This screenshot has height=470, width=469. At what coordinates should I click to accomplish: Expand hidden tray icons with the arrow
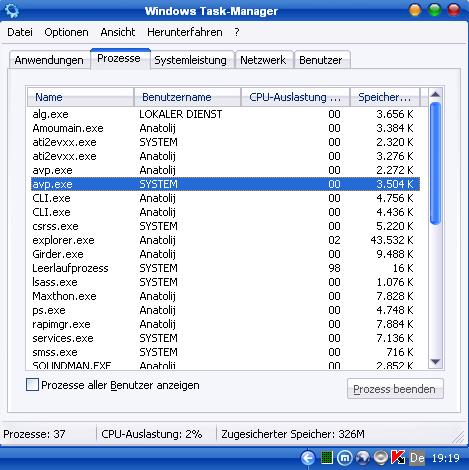308,458
